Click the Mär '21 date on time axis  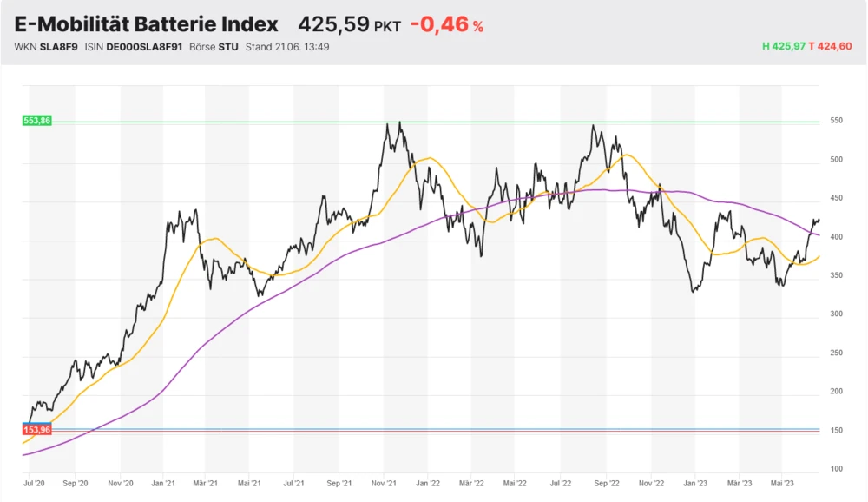(205, 483)
